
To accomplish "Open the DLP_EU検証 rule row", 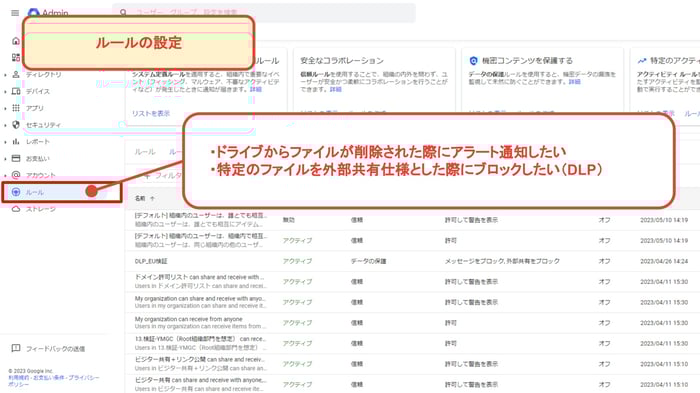I will [x=411, y=261].
